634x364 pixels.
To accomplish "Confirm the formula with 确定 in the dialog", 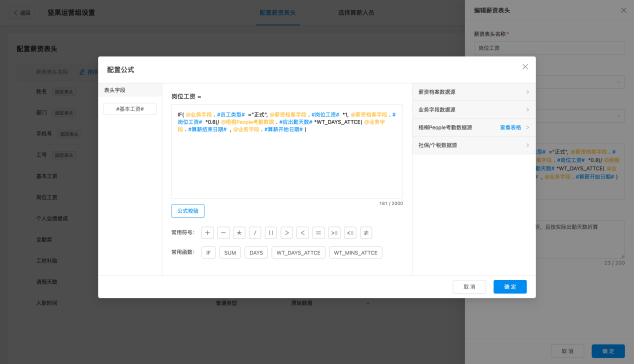I will [x=510, y=286].
